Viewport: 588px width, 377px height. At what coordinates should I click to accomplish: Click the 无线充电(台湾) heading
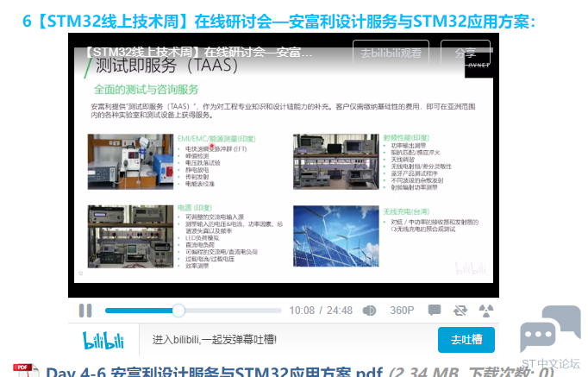pyautogui.click(x=406, y=211)
